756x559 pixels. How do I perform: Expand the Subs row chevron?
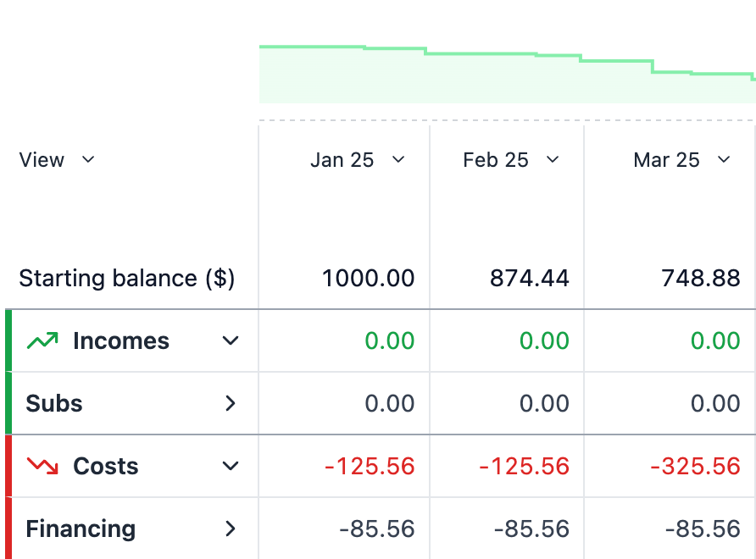click(x=230, y=404)
